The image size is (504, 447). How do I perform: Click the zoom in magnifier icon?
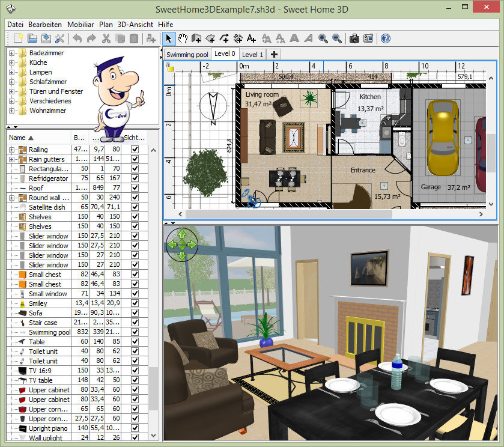tap(323, 38)
